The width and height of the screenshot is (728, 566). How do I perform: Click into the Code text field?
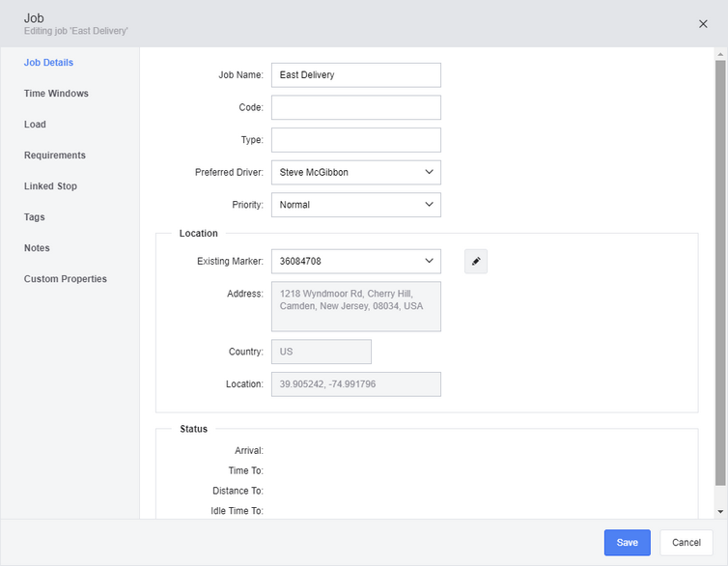coord(356,108)
